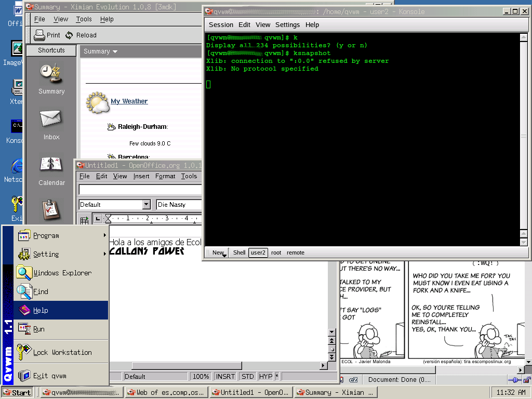Click the sun-and-cloud My Weather icon
The image size is (532, 399).
pyautogui.click(x=97, y=102)
